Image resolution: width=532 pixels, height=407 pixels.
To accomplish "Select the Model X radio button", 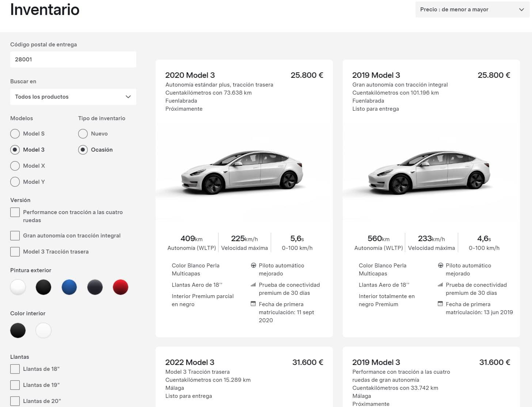I will [x=15, y=166].
